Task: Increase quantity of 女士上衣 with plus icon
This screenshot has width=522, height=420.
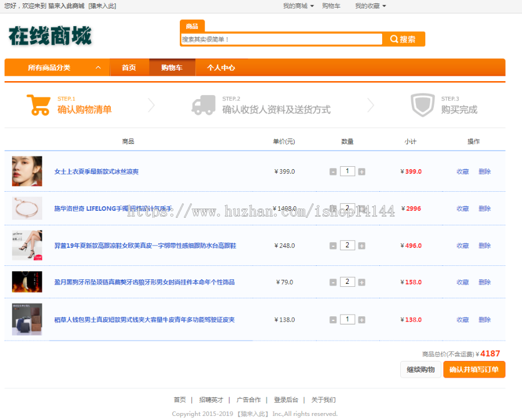Action: (x=361, y=171)
